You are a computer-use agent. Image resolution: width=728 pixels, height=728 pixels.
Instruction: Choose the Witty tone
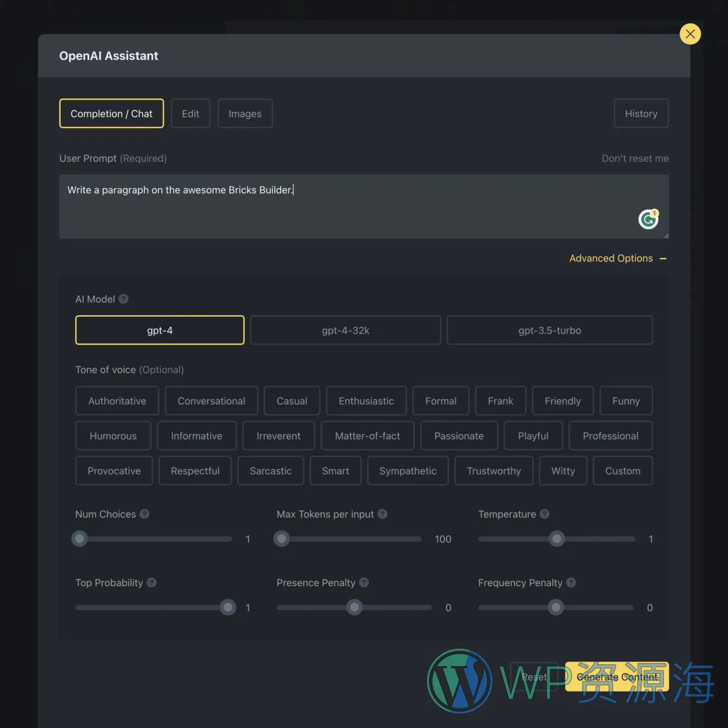[x=563, y=471]
